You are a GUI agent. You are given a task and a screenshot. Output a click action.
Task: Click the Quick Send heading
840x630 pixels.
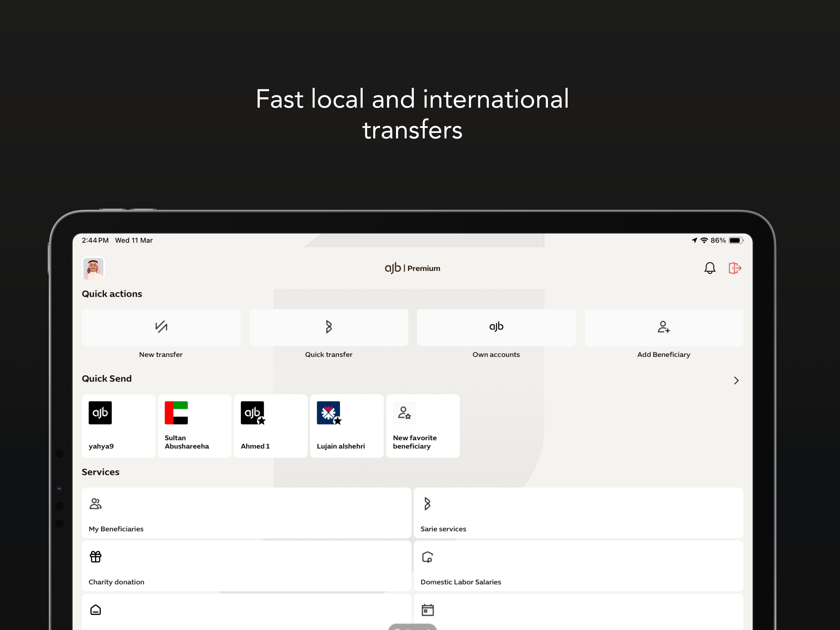tap(107, 378)
